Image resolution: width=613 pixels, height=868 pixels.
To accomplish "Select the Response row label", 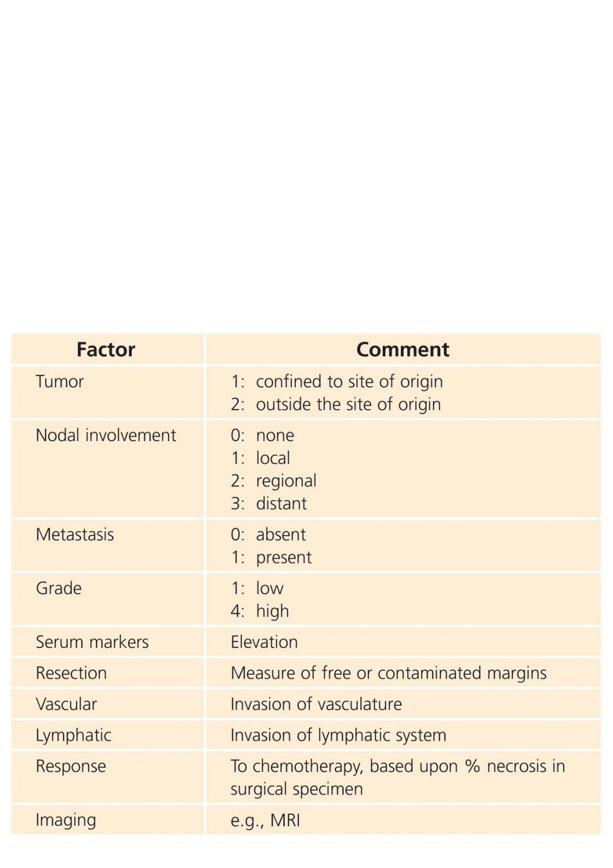I will coord(71,766).
